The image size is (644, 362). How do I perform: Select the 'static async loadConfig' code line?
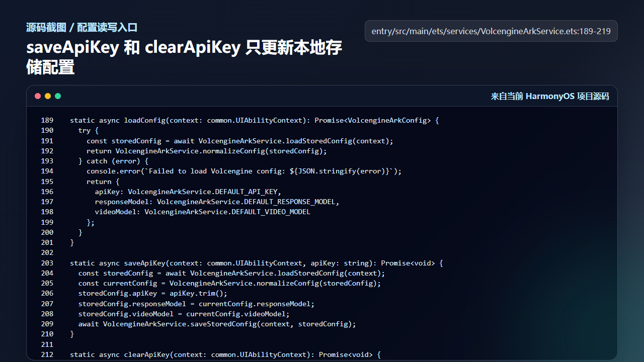(x=255, y=120)
